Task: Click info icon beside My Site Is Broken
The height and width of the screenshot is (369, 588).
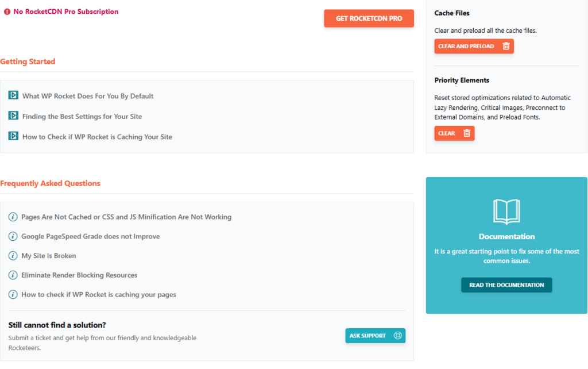Action: pos(13,256)
